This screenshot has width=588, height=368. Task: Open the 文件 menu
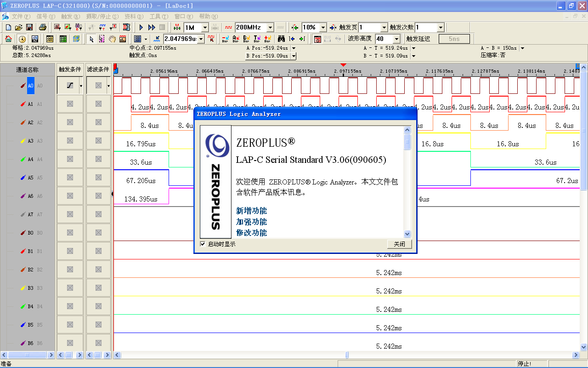[21, 17]
